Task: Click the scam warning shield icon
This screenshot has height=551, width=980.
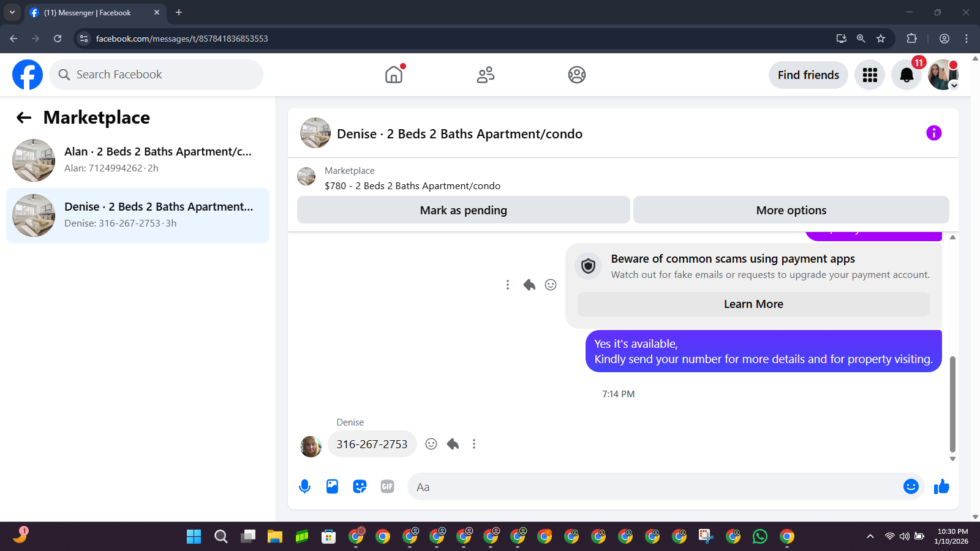Action: [x=588, y=266]
